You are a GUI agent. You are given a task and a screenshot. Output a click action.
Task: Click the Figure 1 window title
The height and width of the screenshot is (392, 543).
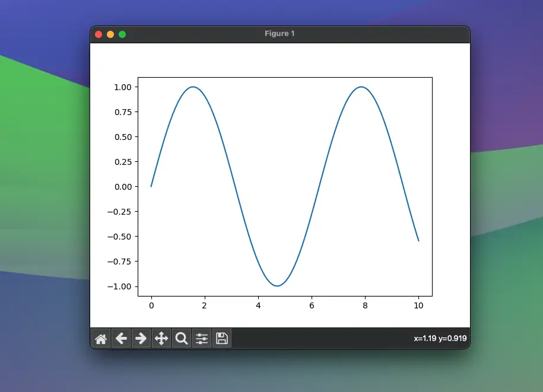[x=280, y=34]
